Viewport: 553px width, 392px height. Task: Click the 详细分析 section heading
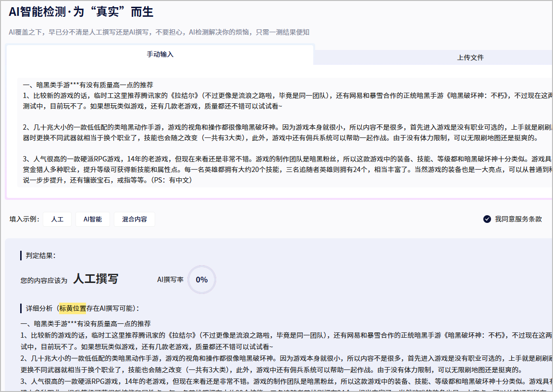pyautogui.click(x=39, y=308)
